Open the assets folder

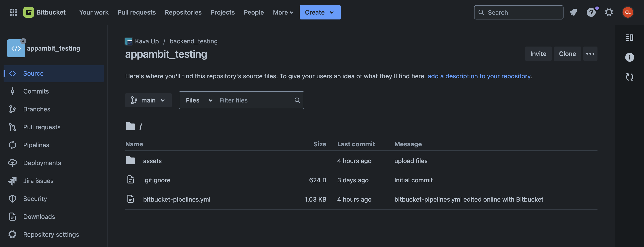pos(152,161)
